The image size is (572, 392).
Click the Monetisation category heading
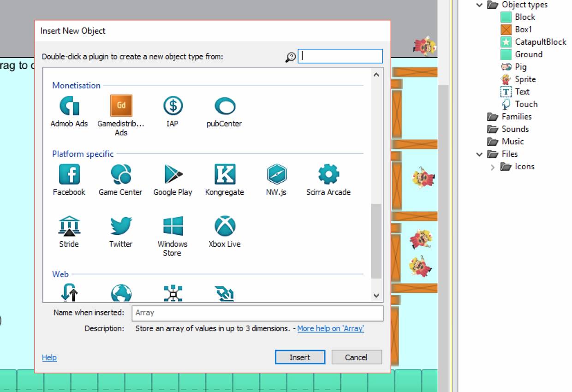click(76, 85)
